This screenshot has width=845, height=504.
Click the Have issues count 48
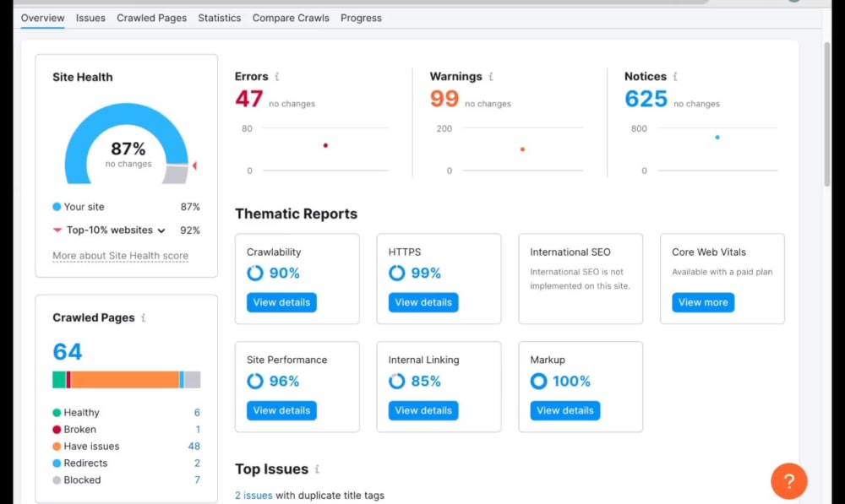coord(194,447)
